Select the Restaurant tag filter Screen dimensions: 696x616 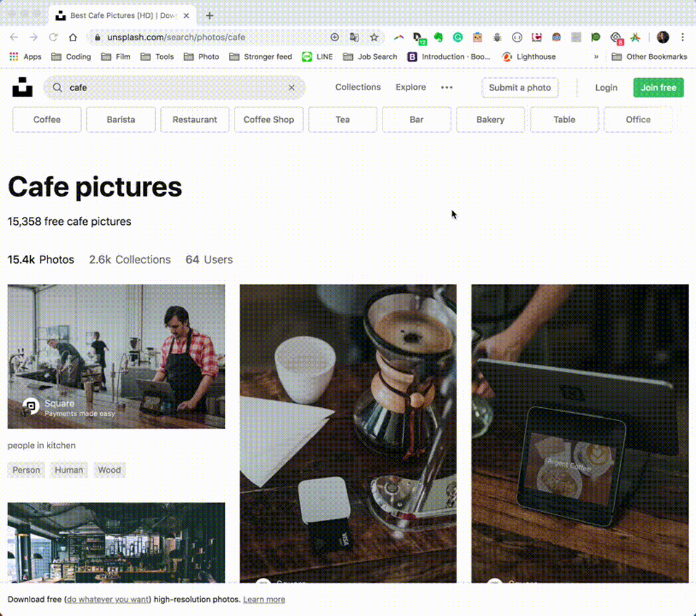pos(195,120)
